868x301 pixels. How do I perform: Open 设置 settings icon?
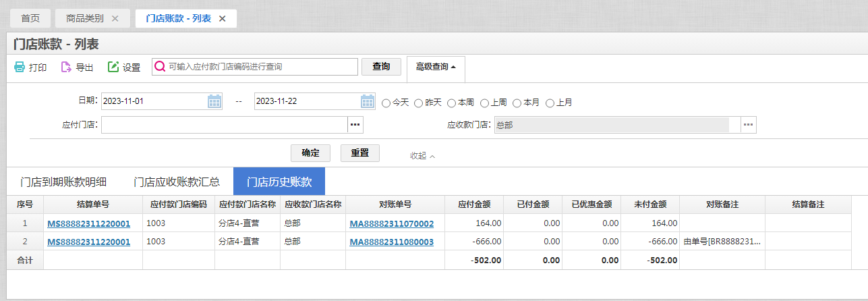pos(113,67)
